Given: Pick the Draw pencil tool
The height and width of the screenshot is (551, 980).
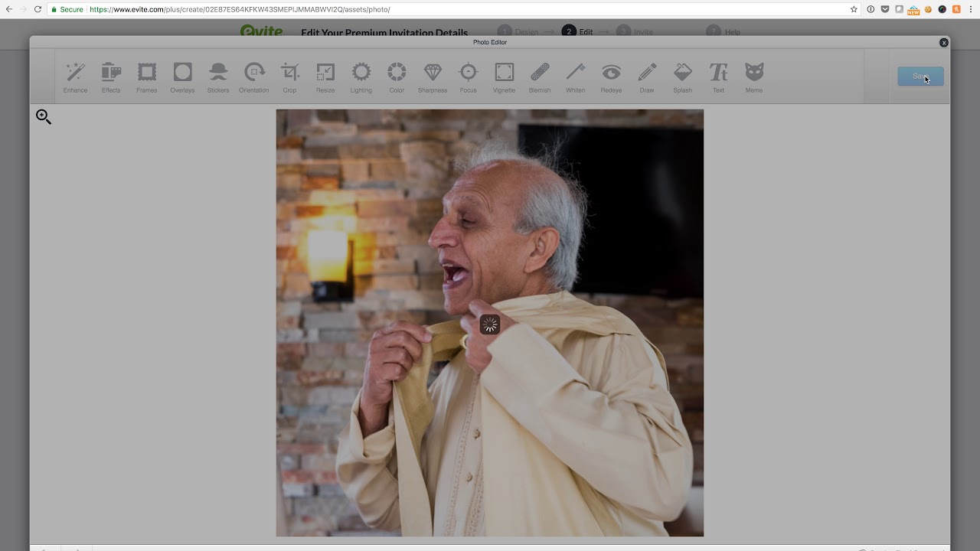Looking at the screenshot, I should pyautogui.click(x=647, y=77).
